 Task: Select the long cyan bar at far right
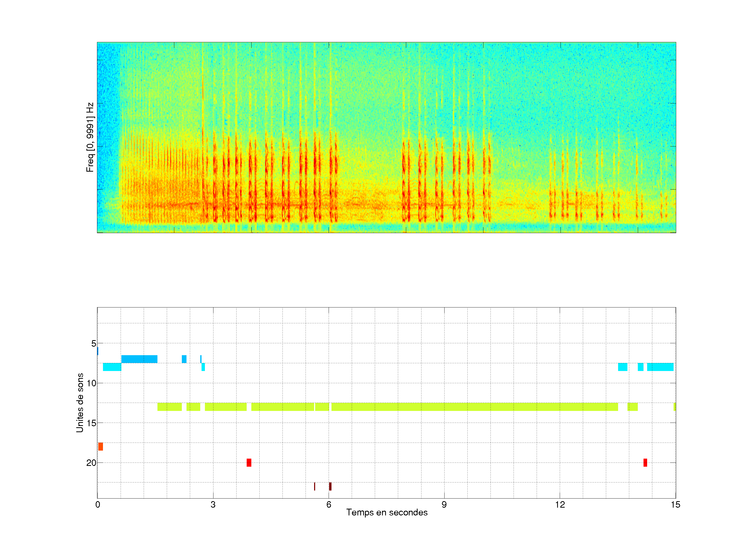660,367
